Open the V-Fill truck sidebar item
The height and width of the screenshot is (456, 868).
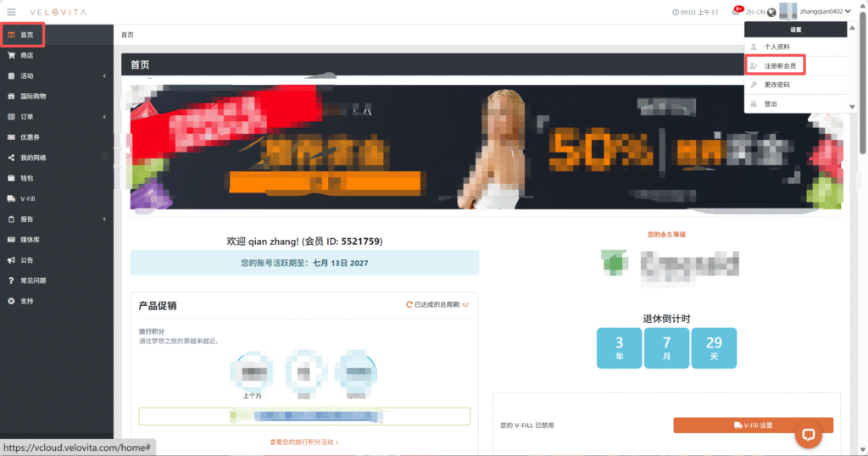click(27, 198)
